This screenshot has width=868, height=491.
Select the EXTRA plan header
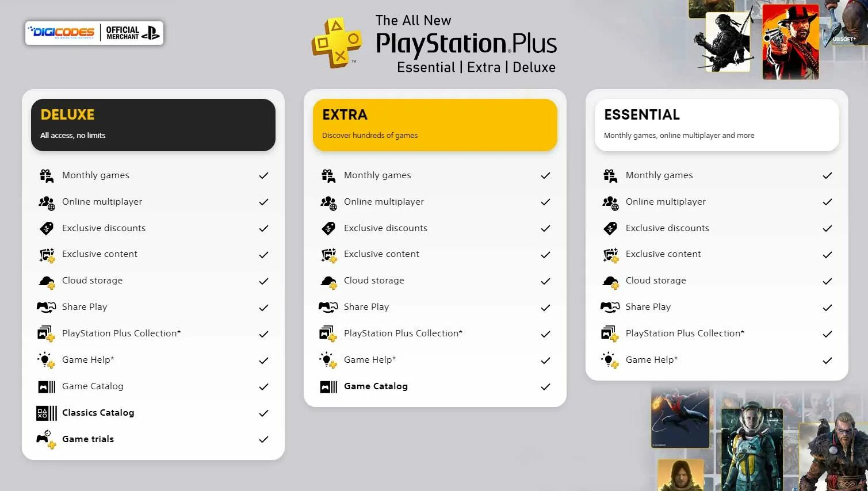click(435, 125)
